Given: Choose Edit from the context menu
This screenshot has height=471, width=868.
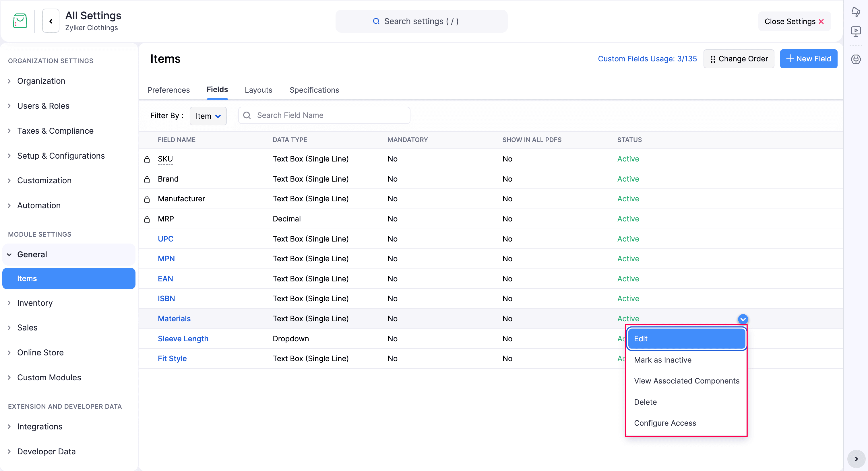Looking at the screenshot, I should tap(686, 339).
